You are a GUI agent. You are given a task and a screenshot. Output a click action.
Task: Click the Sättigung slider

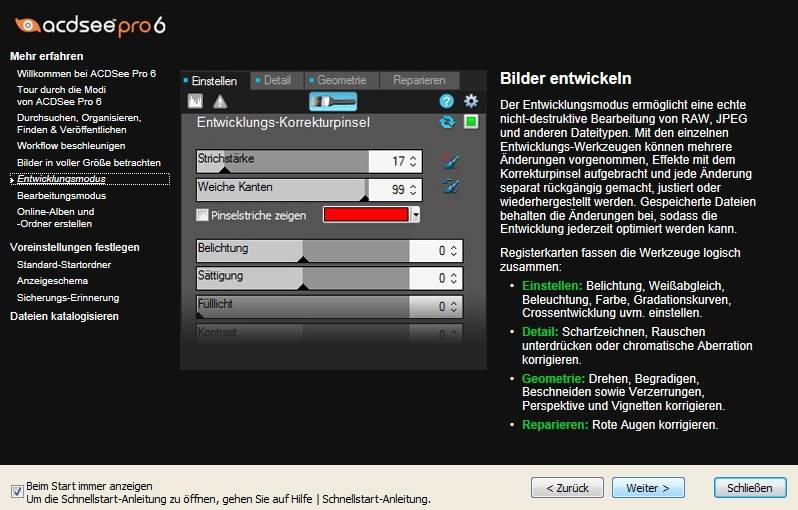pyautogui.click(x=303, y=279)
